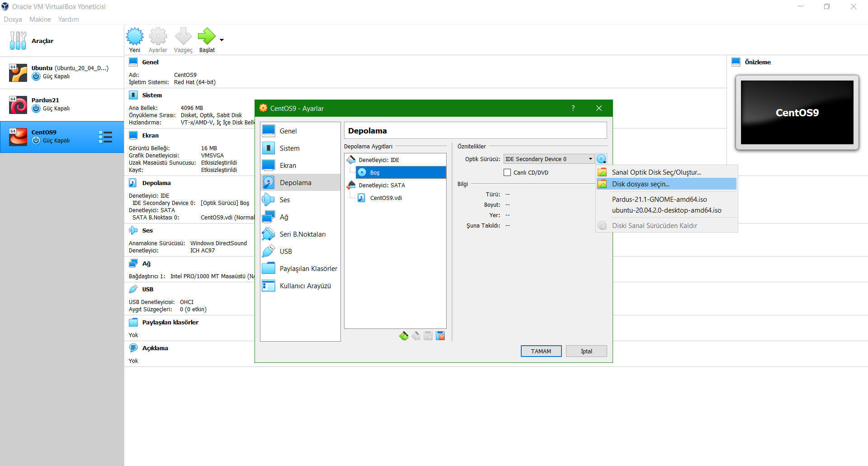This screenshot has height=466, width=868.
Task: Select the Ubuntu virtual machine
Action: (62, 72)
